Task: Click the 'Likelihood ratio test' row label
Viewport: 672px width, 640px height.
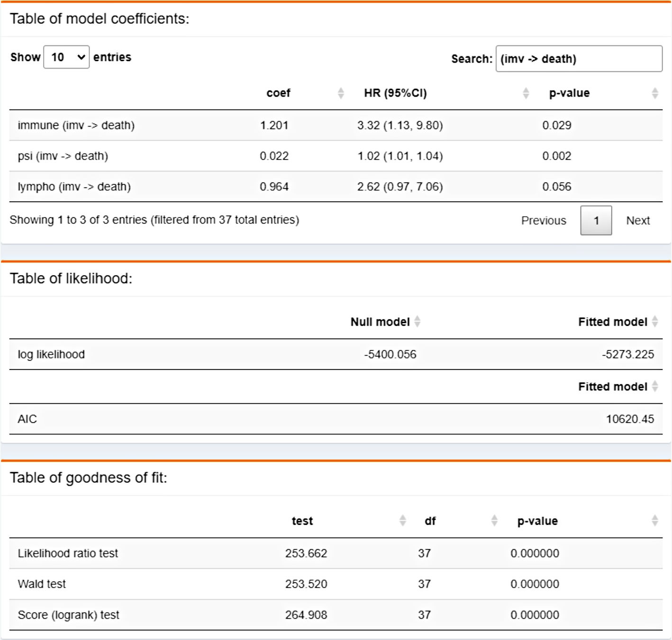Action: [x=68, y=553]
